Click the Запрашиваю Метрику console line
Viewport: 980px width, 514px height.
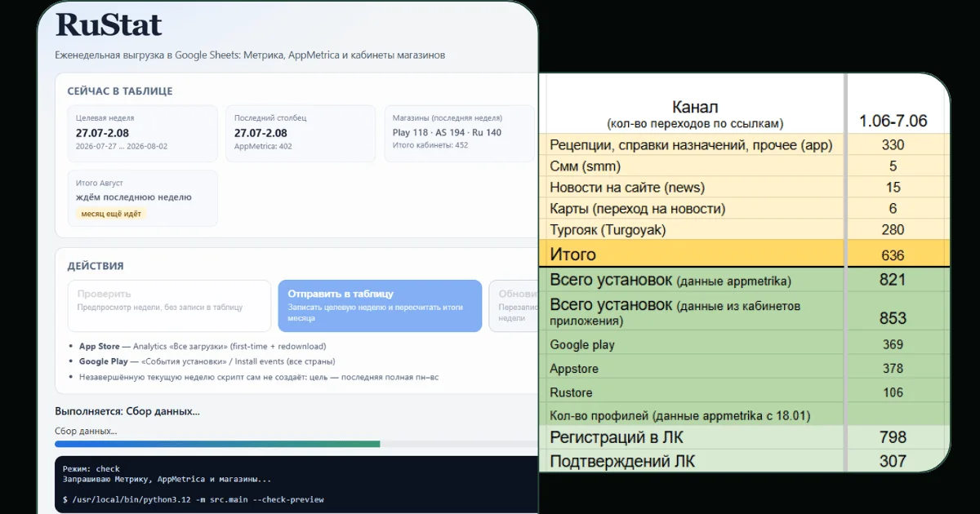tap(167, 480)
